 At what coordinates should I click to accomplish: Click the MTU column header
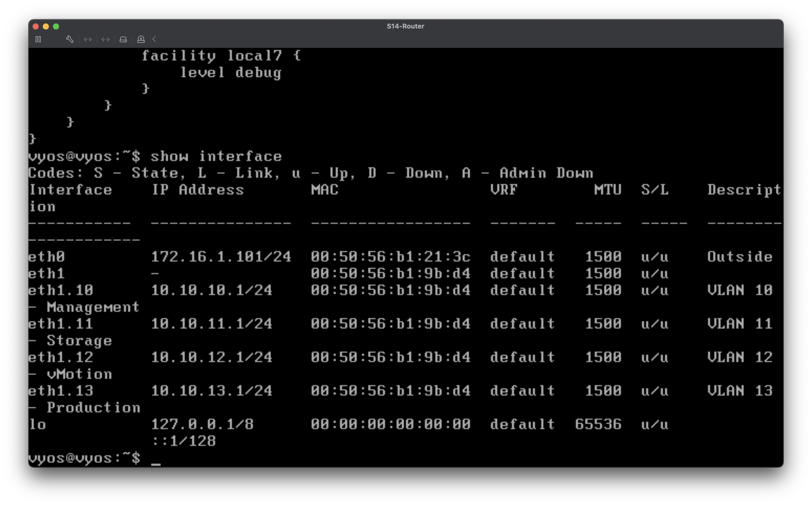(607, 190)
